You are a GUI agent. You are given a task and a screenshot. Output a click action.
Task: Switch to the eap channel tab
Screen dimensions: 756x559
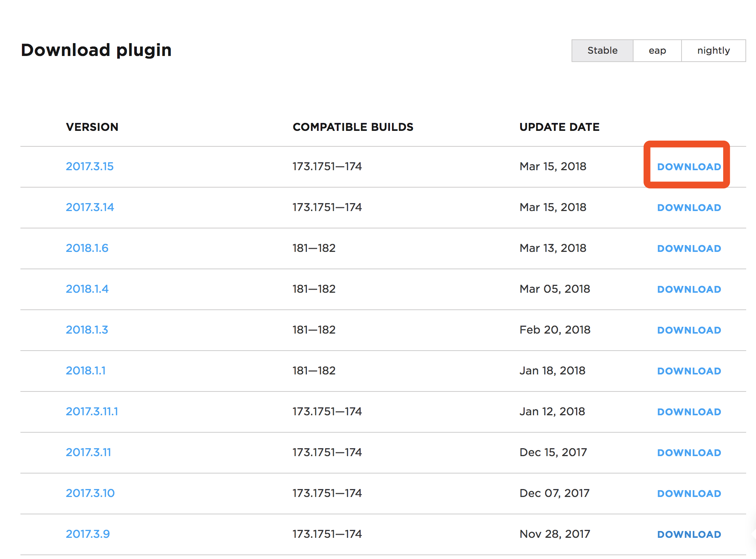click(x=657, y=51)
